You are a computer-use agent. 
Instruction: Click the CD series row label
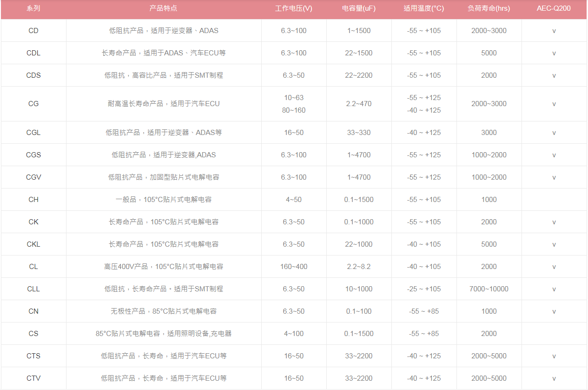click(33, 30)
